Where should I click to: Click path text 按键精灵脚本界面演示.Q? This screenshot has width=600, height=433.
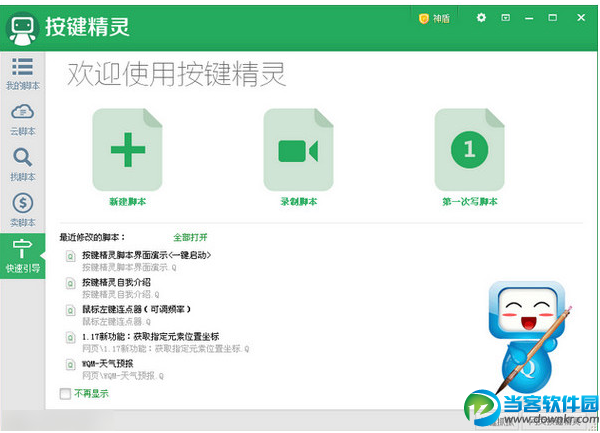tap(129, 267)
